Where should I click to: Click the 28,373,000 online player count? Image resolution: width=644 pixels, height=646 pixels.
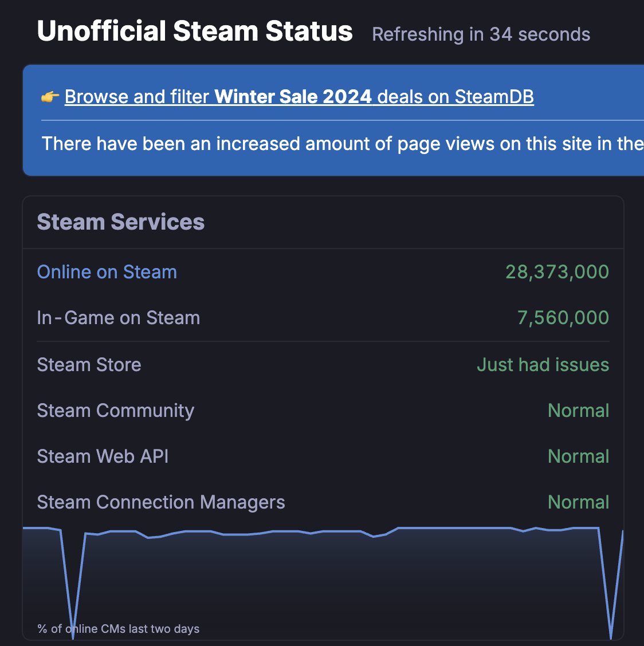point(556,272)
